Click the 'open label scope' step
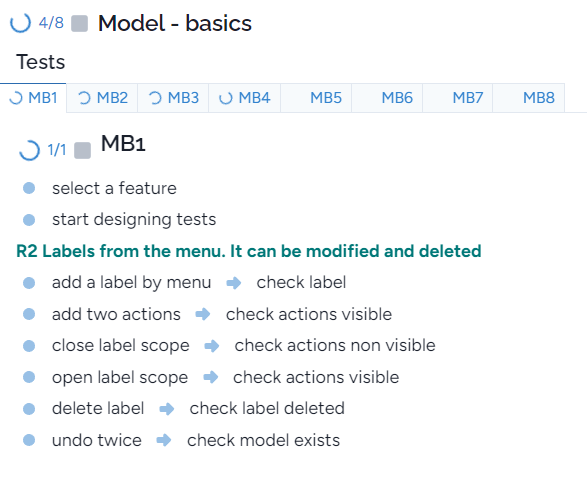The image size is (587, 487). tap(120, 377)
